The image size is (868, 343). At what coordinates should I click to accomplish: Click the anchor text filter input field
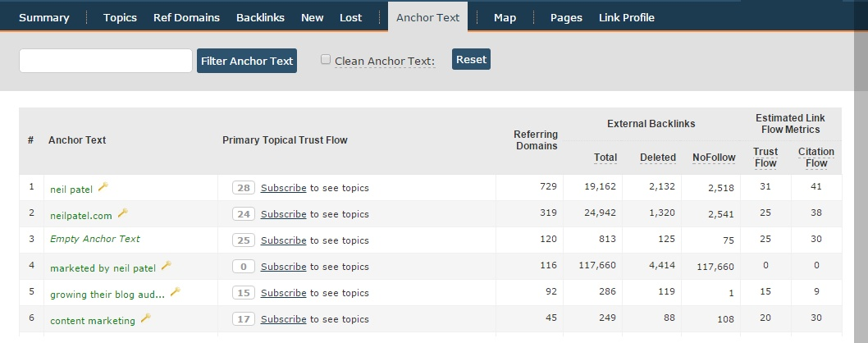[x=106, y=61]
